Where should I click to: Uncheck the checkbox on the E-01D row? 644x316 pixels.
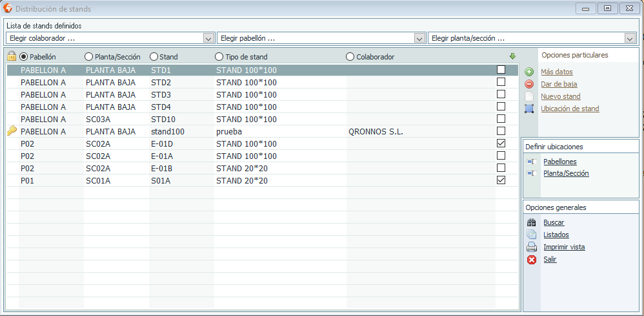[x=501, y=143]
